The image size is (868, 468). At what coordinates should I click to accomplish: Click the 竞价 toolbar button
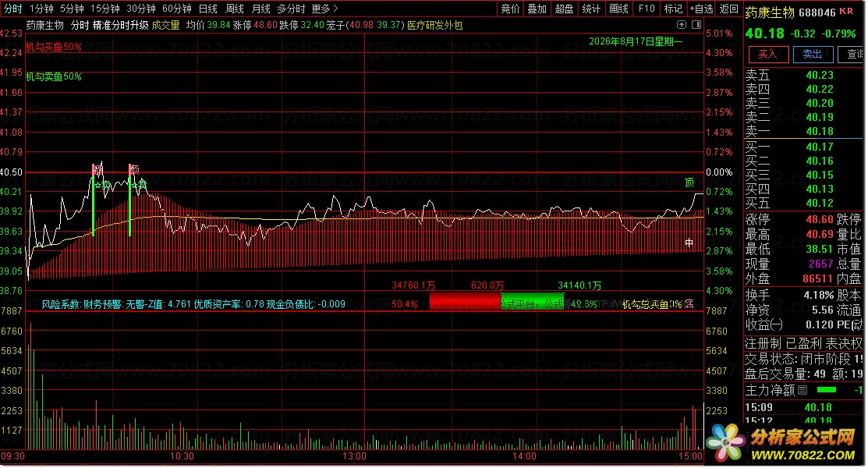click(510, 9)
